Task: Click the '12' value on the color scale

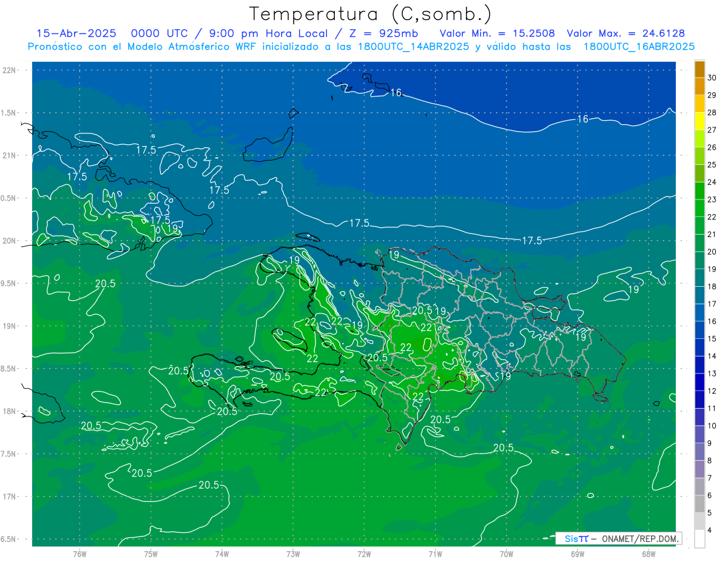Action: click(x=712, y=391)
